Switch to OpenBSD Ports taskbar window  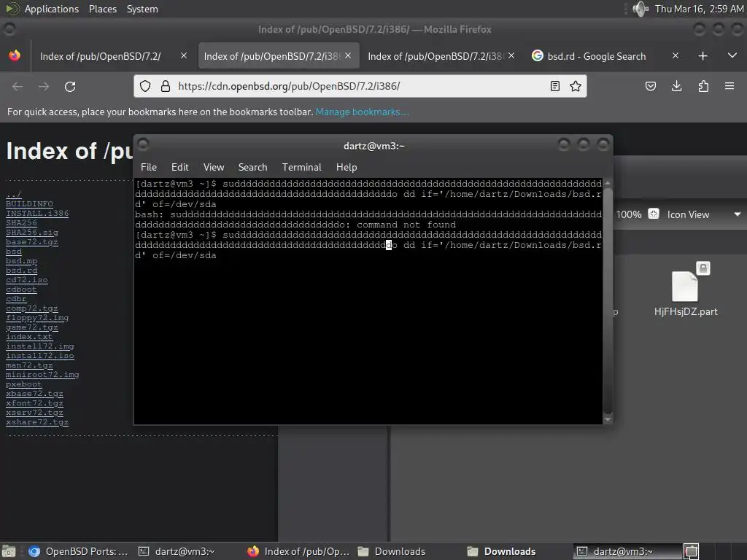tap(78, 551)
